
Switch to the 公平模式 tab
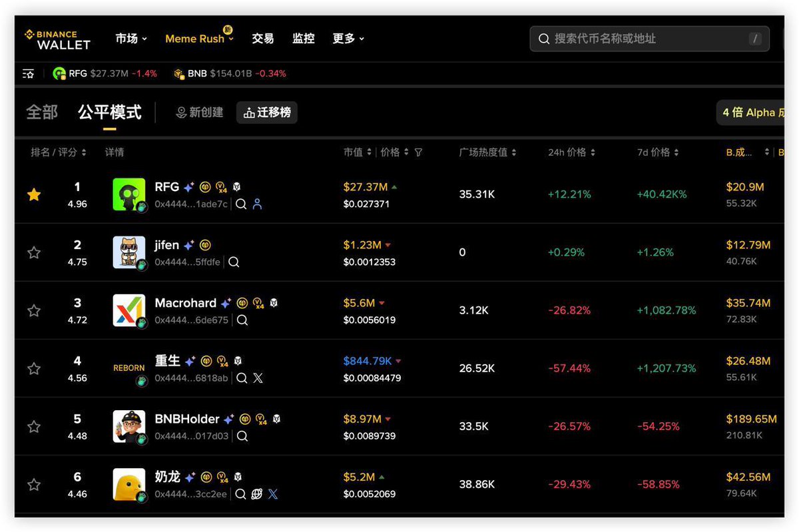(110, 112)
